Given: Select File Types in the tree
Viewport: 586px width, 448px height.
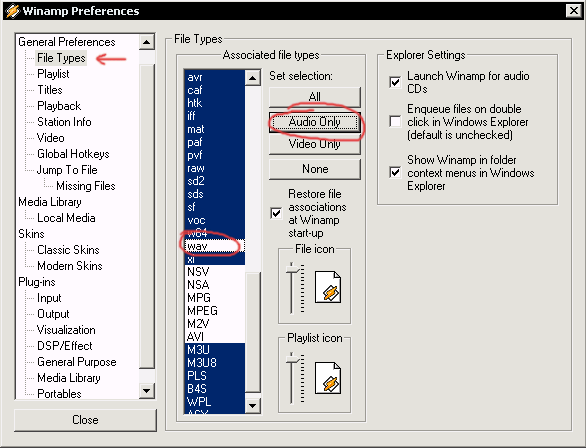Looking at the screenshot, I should coord(61,58).
